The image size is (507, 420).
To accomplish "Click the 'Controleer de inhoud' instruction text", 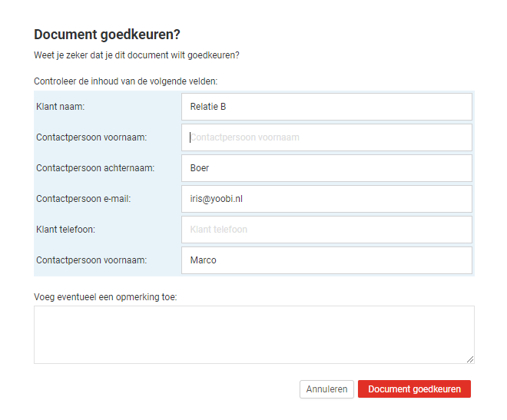I will (126, 81).
